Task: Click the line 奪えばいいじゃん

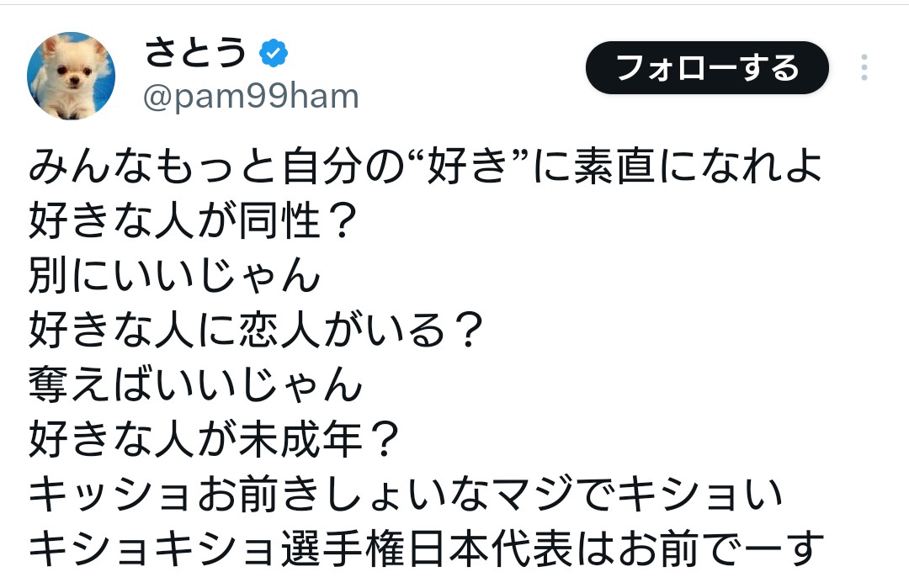Action: point(195,385)
